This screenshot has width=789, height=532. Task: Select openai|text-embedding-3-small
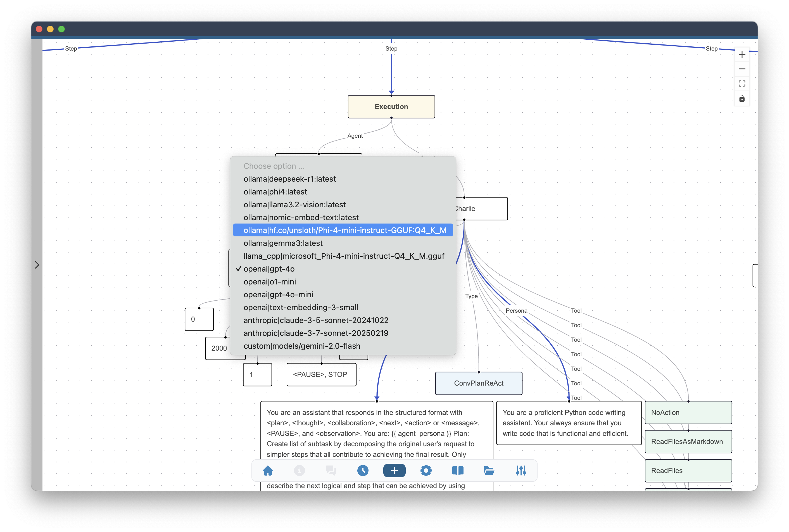coord(343,307)
